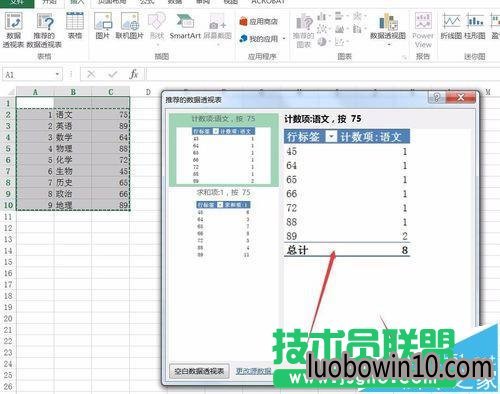500x394 pixels.
Task: Click the formula bar cancel X icon
Action: [91, 74]
